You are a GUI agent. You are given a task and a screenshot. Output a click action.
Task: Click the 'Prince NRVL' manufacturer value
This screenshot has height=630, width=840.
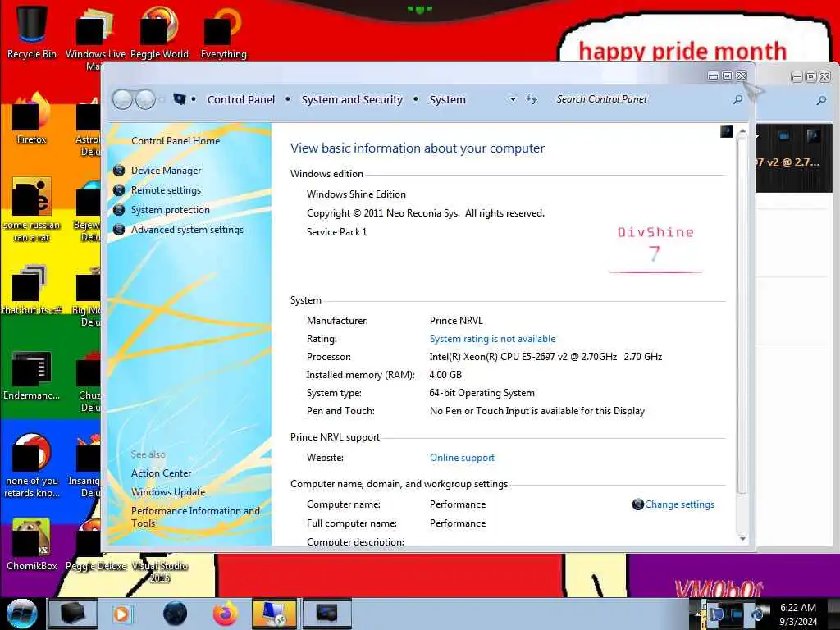pyautogui.click(x=456, y=321)
